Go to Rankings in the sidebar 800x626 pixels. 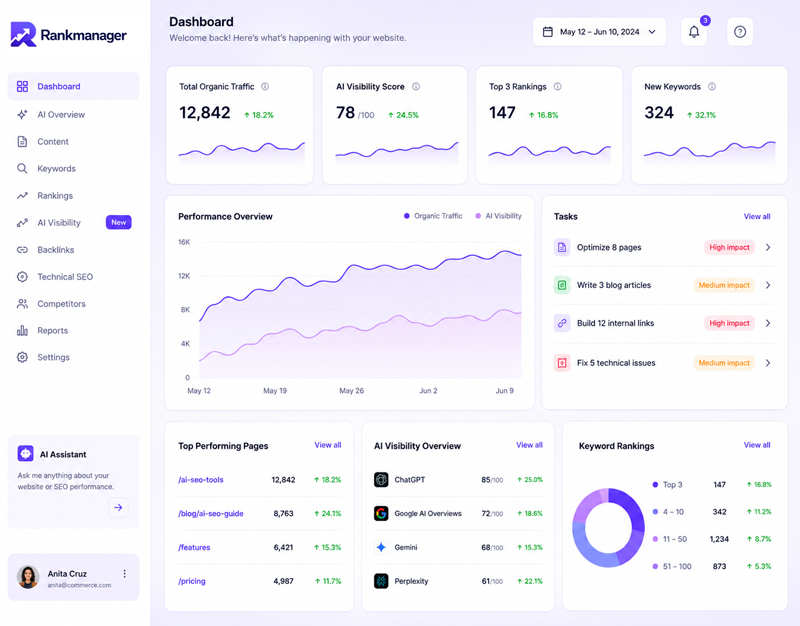tap(73, 195)
